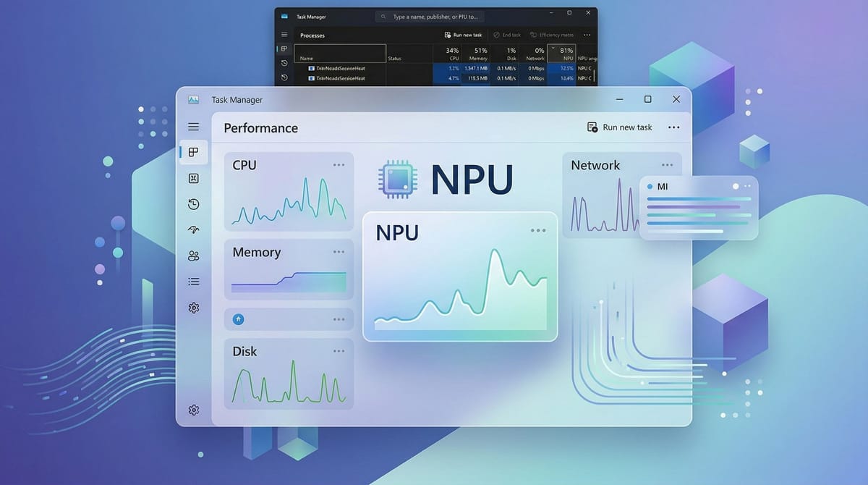Open the Performance header overflow menu
The image size is (868, 485).
[673, 127]
